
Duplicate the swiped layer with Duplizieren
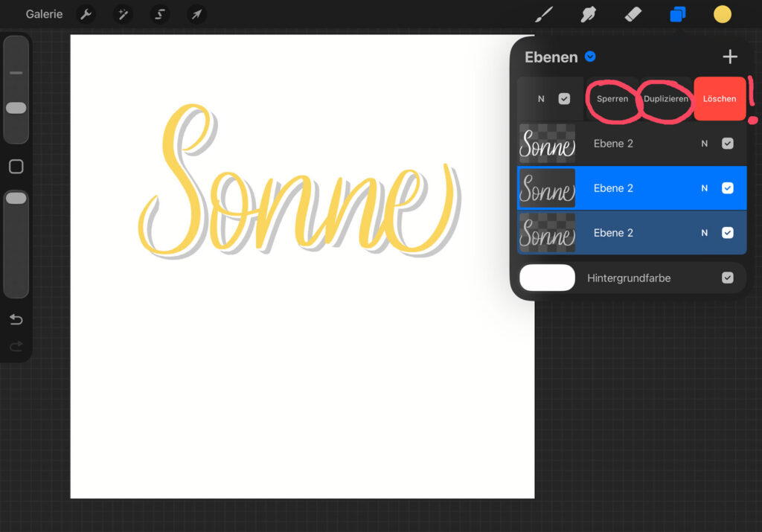coord(666,99)
